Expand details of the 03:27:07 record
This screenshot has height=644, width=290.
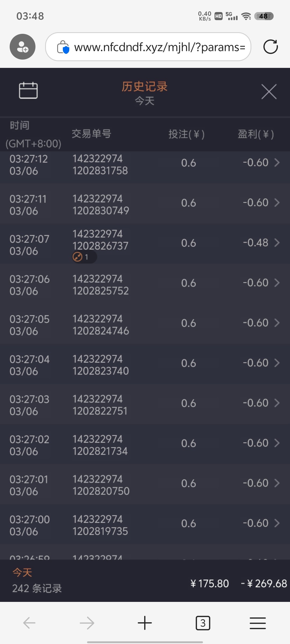tap(277, 243)
